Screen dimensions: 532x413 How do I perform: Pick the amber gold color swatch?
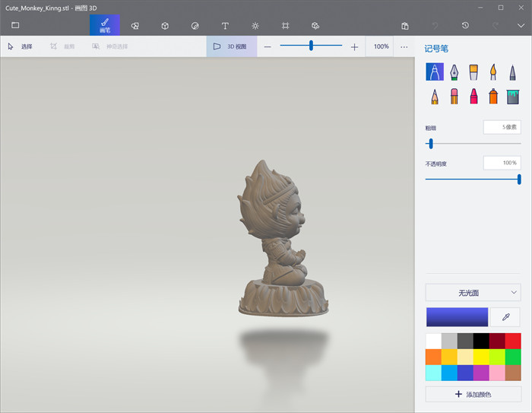pyautogui.click(x=449, y=357)
